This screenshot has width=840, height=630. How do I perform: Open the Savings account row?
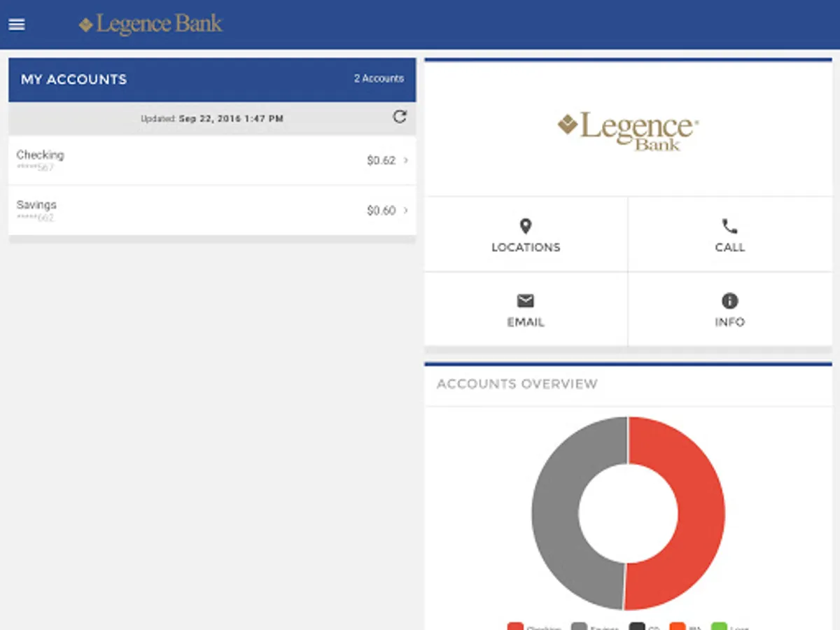pos(212,210)
